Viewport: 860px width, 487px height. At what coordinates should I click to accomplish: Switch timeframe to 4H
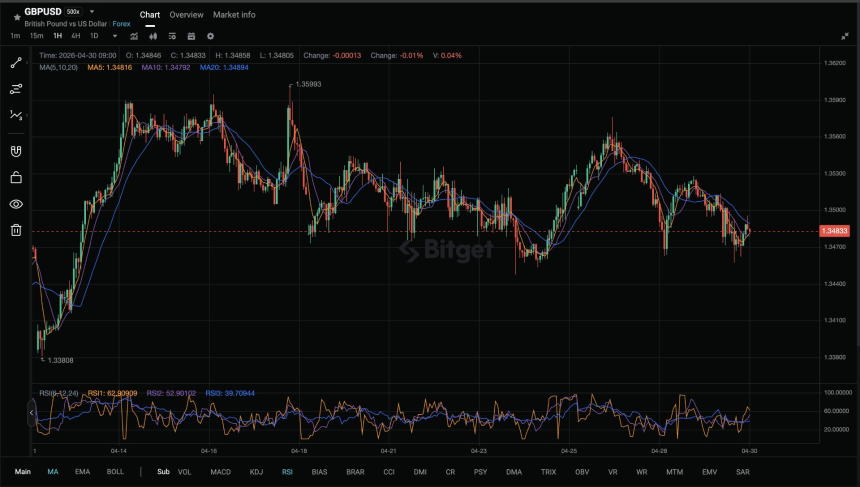point(76,36)
